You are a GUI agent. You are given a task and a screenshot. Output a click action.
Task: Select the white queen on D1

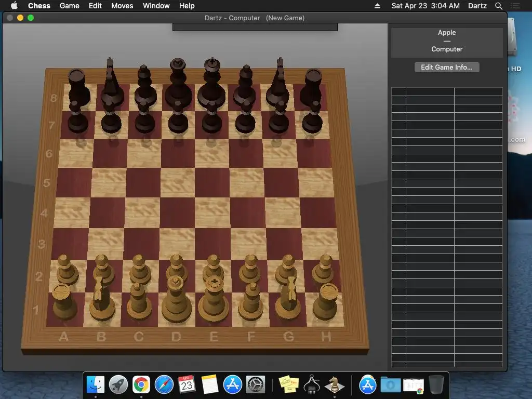[x=176, y=299]
